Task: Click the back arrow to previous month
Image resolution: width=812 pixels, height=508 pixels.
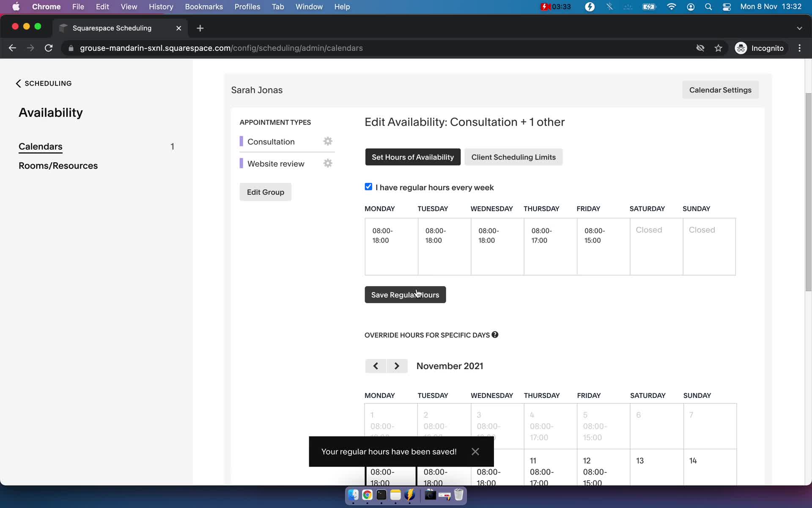Action: pos(375,366)
